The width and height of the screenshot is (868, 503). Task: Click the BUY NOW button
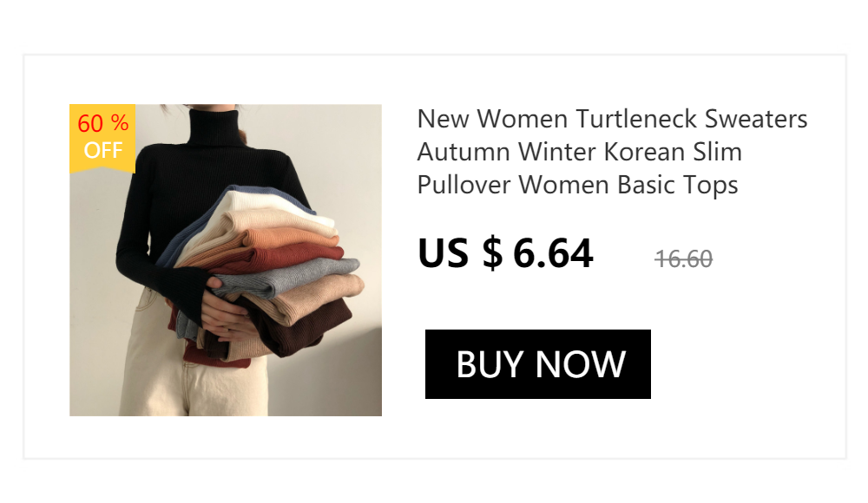(537, 364)
